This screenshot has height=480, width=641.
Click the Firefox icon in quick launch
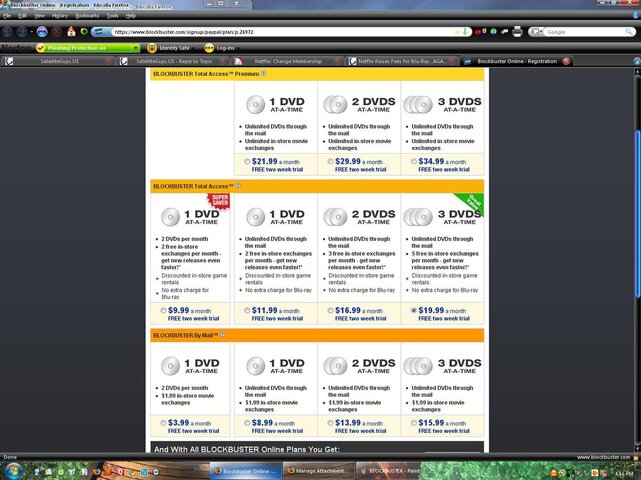[97, 471]
